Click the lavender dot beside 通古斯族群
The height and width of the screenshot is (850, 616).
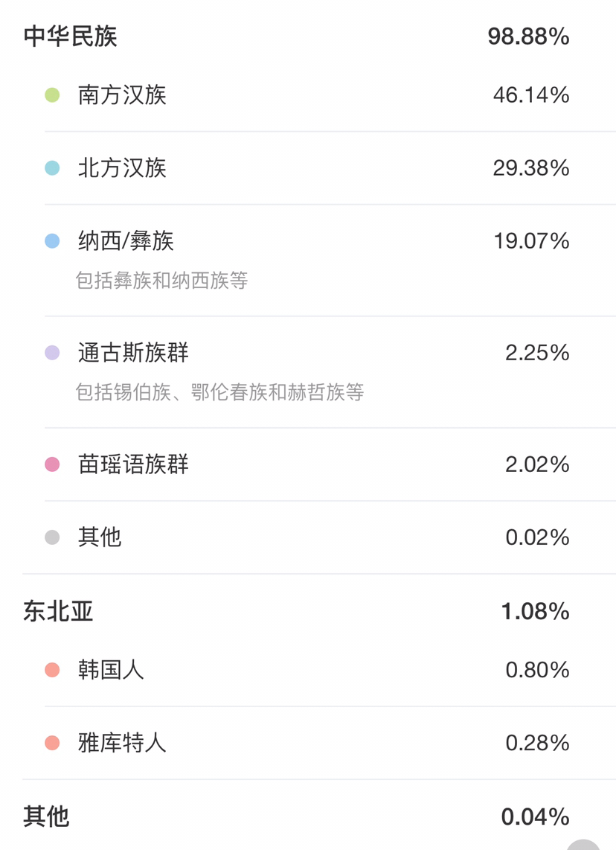tap(52, 353)
